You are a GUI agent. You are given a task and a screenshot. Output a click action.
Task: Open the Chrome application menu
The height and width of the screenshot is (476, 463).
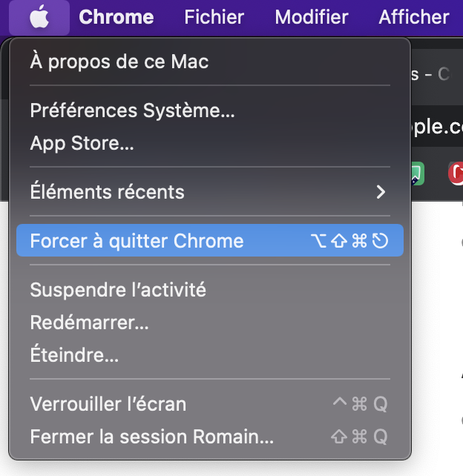click(x=116, y=17)
